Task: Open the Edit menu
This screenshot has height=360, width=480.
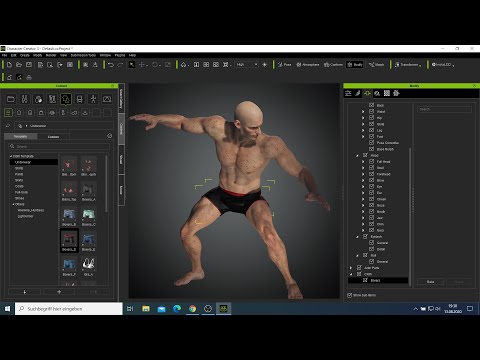Action: pyautogui.click(x=14, y=55)
